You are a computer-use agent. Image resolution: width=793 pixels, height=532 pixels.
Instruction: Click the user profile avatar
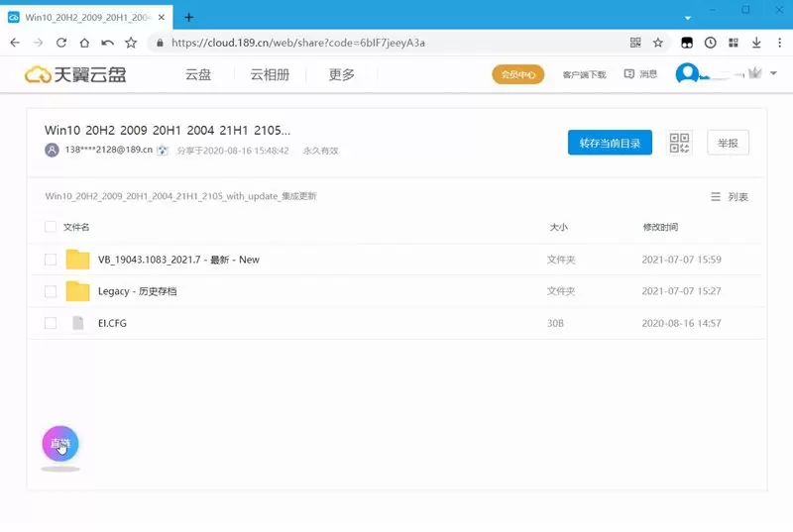(x=687, y=73)
